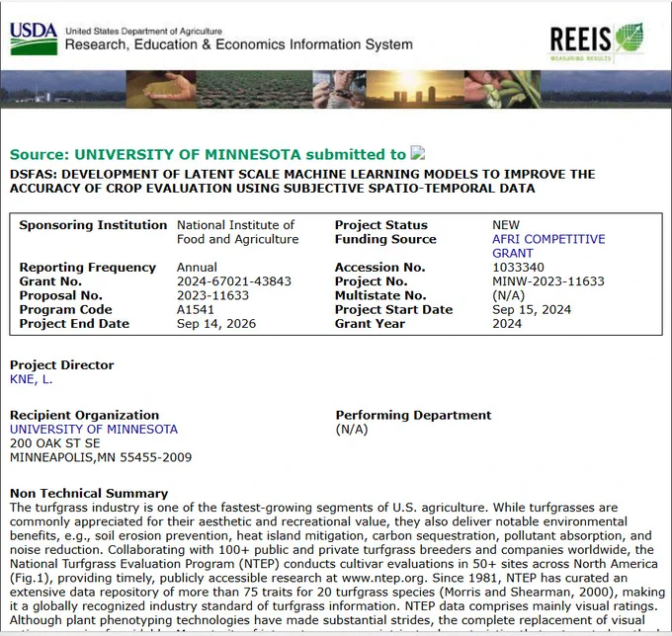Click the 'Multistate No.' label
Viewport: 672px width, 636px height.
[x=380, y=295]
